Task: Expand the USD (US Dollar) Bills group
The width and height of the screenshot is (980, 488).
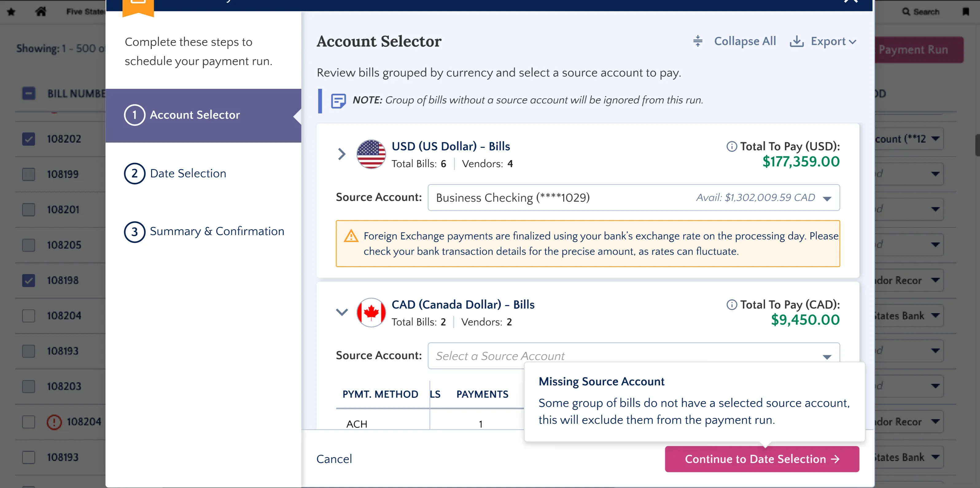Action: point(342,154)
